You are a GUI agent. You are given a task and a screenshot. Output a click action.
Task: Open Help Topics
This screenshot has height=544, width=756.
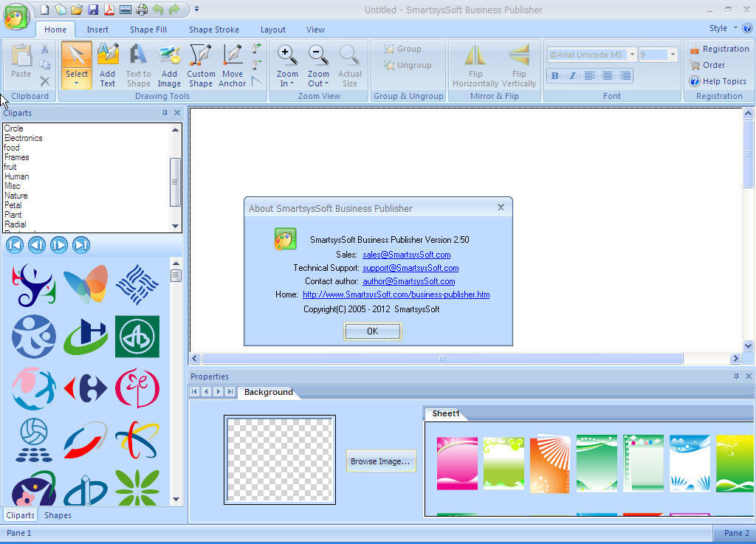[x=718, y=81]
